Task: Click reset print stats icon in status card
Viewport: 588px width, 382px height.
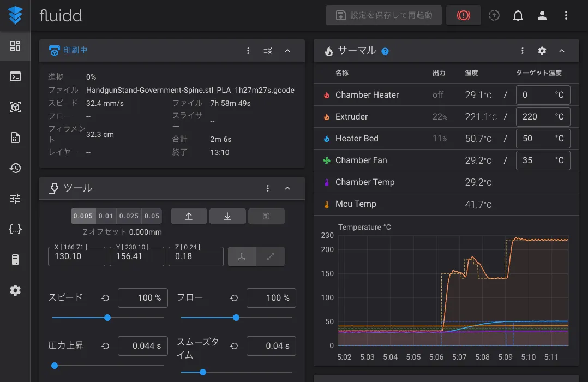Action: tap(267, 51)
